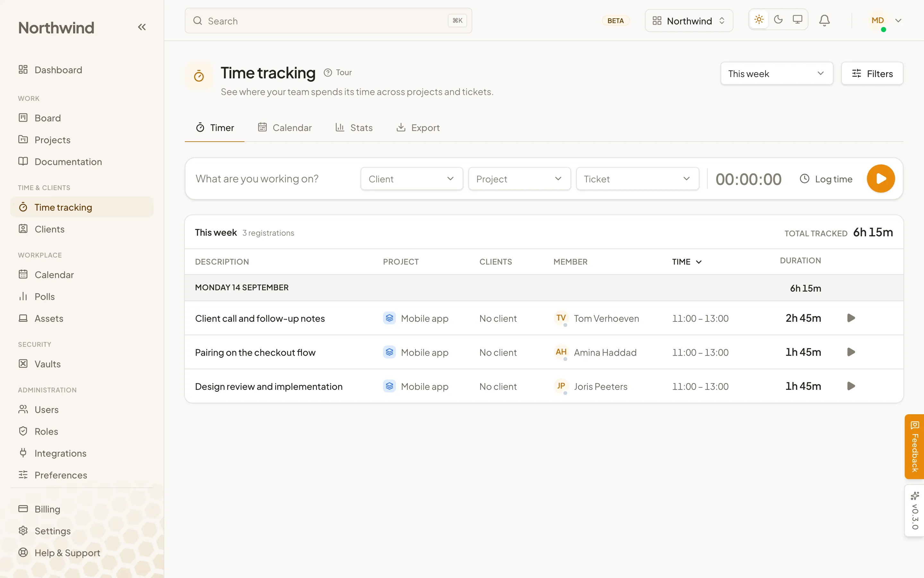Viewport: 924px width, 578px height.
Task: Open Billing page
Action: click(82, 509)
